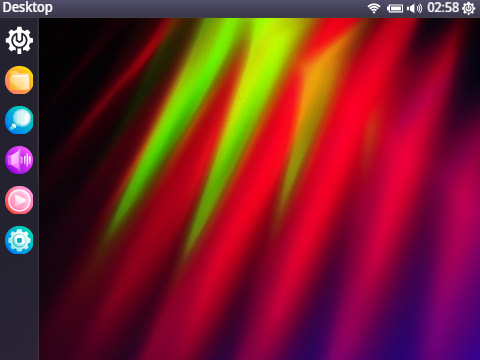Open the purple audio speaker app
The width and height of the screenshot is (480, 360).
pyautogui.click(x=19, y=160)
